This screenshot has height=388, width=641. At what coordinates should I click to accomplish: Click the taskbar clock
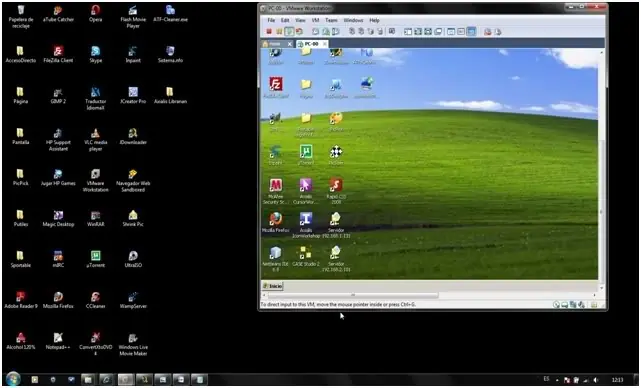coord(617,380)
